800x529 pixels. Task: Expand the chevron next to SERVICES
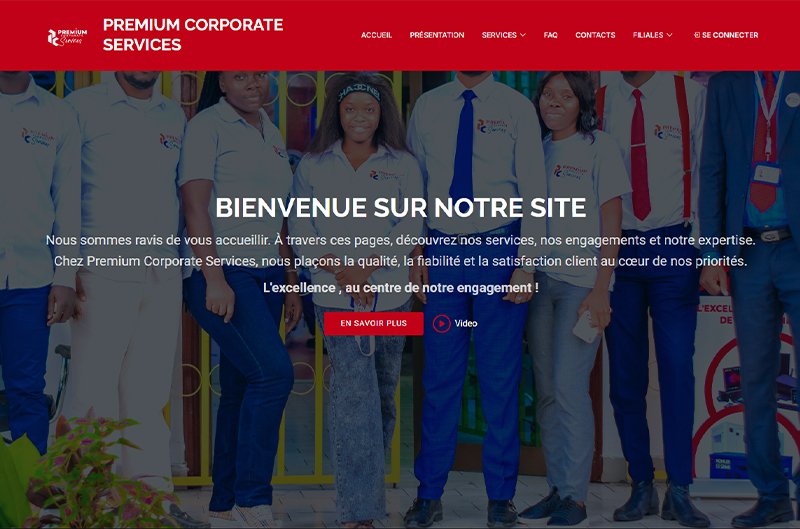[x=523, y=35]
